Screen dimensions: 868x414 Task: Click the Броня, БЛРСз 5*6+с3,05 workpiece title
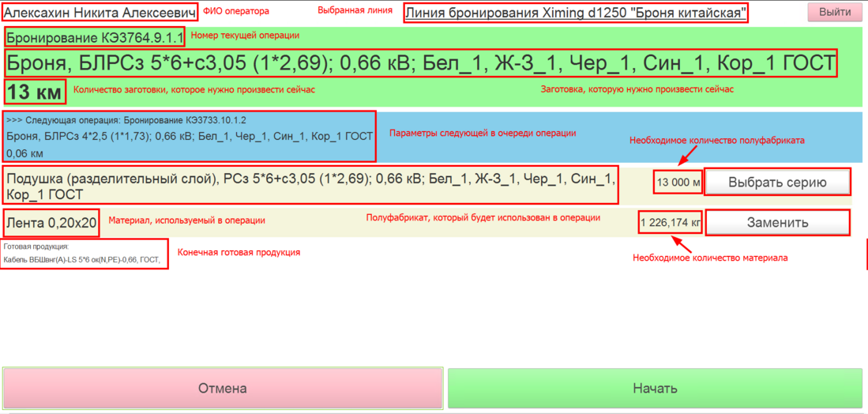tap(421, 64)
